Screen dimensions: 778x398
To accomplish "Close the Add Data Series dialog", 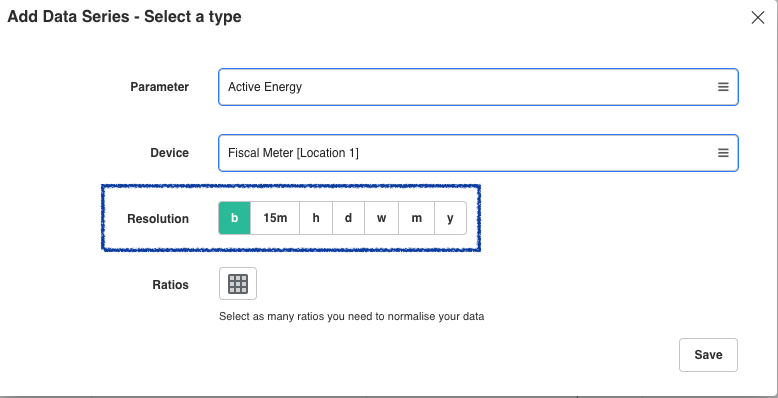I will pos(757,18).
